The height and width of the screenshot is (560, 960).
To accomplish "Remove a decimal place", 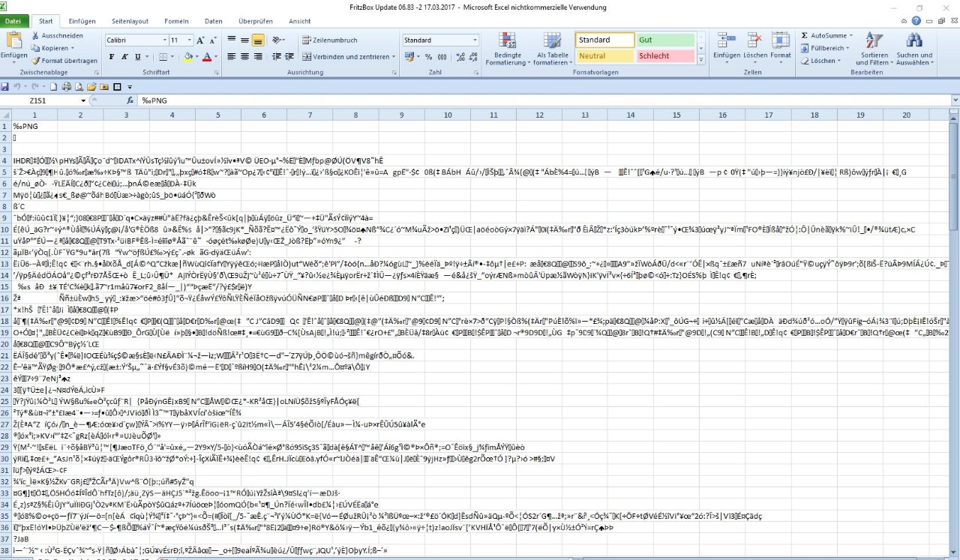I will coord(473,56).
